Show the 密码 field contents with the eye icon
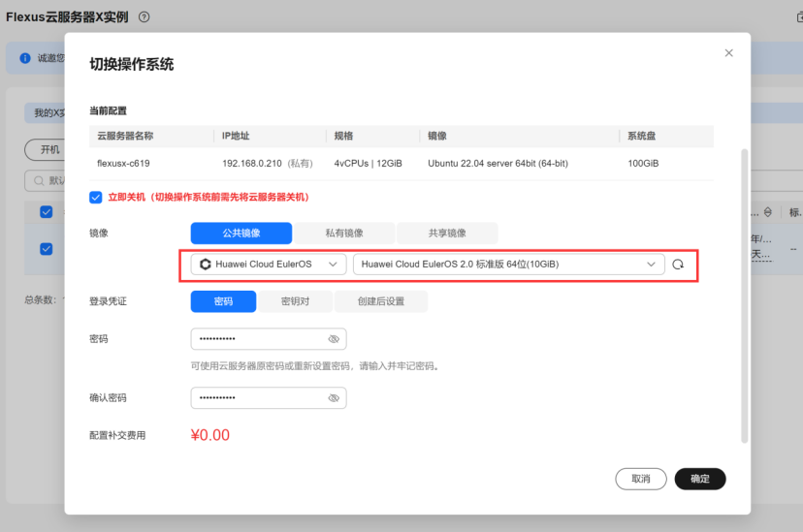 click(x=334, y=339)
